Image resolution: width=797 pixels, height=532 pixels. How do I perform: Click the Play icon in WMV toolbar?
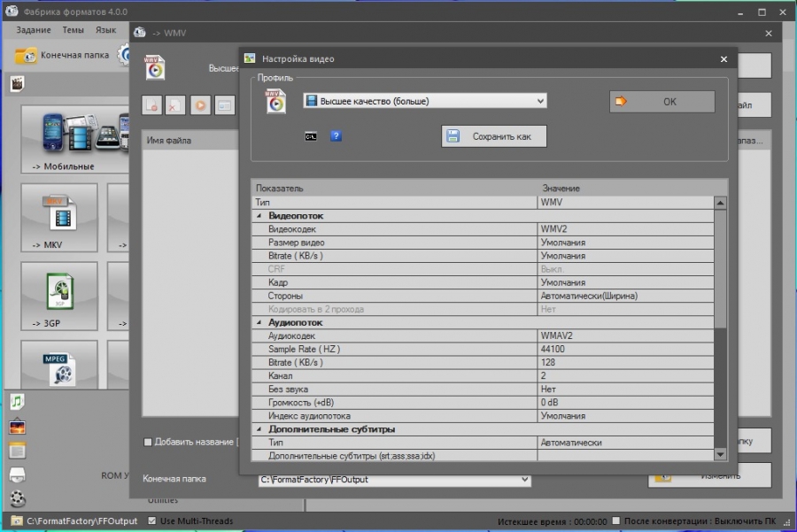(x=201, y=105)
